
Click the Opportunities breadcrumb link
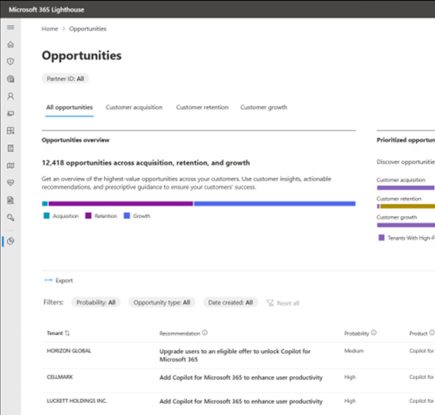click(x=88, y=29)
